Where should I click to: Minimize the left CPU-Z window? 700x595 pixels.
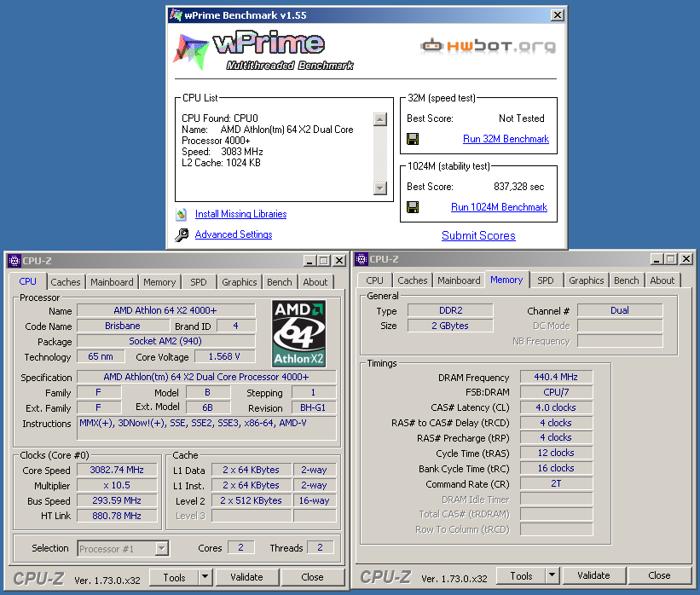[x=310, y=260]
